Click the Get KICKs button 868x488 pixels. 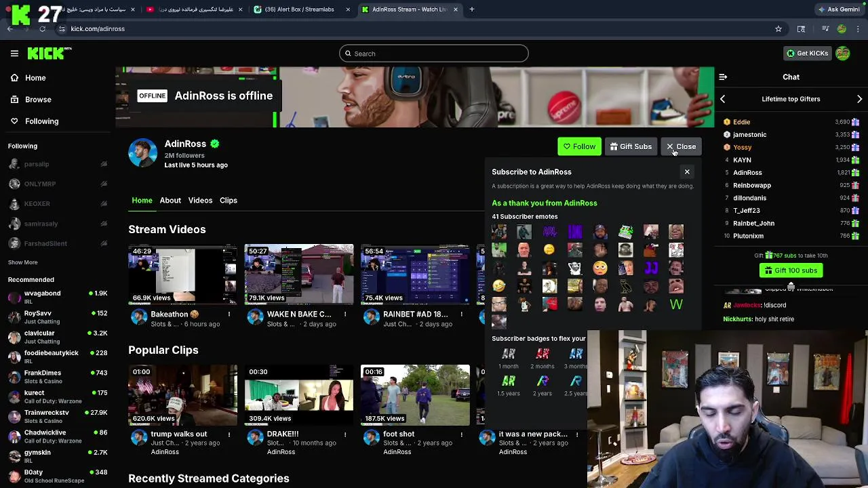point(807,54)
